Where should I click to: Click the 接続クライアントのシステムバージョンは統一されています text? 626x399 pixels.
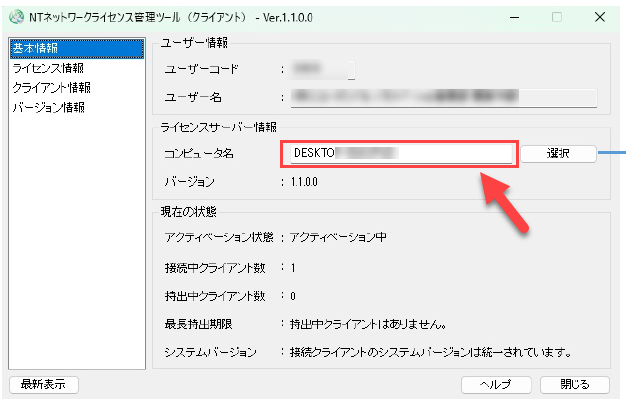tap(431, 352)
